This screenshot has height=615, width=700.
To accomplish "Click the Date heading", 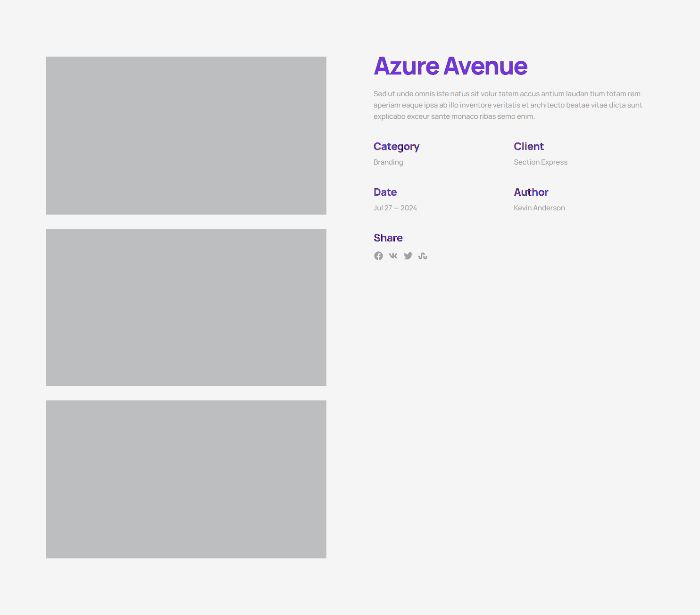I will tap(385, 192).
